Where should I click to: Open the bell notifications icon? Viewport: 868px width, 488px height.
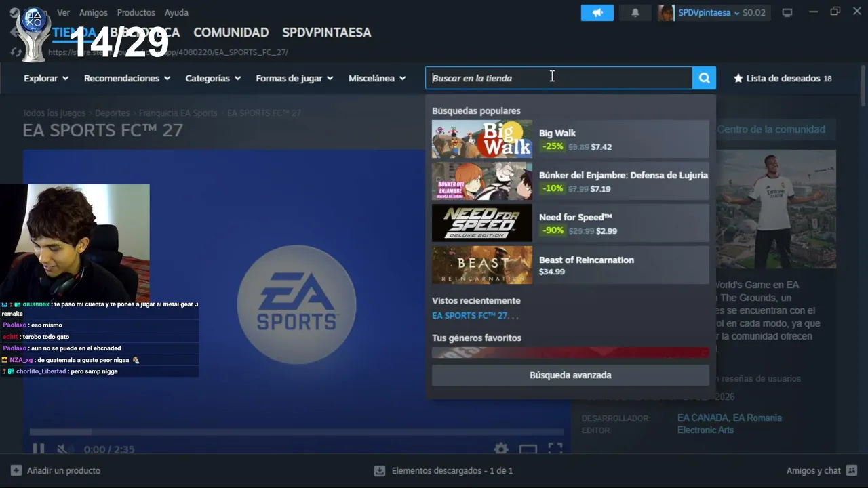(x=635, y=13)
